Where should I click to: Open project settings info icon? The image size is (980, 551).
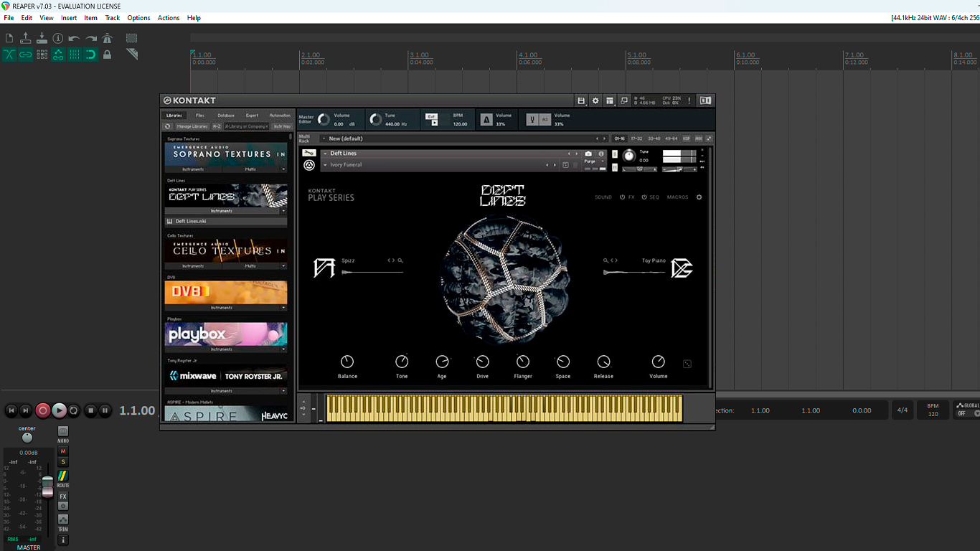[x=58, y=38]
